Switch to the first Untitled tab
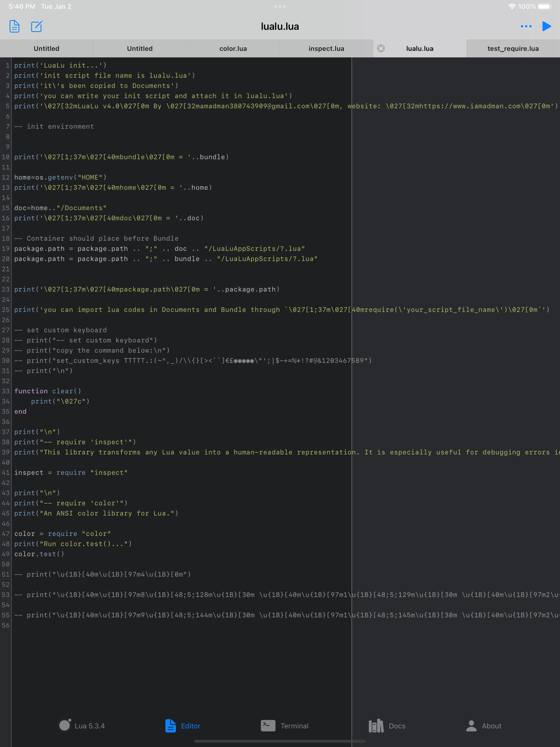The image size is (560, 747). (x=46, y=48)
